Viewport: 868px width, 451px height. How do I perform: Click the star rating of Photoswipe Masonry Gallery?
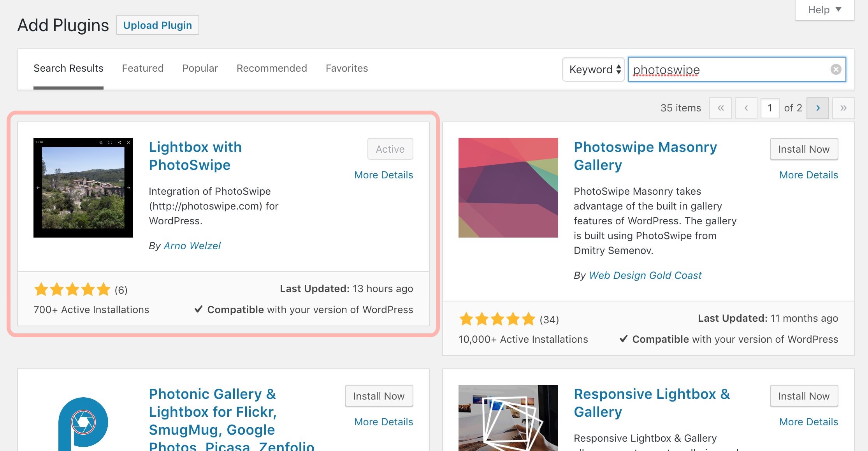pos(497,319)
